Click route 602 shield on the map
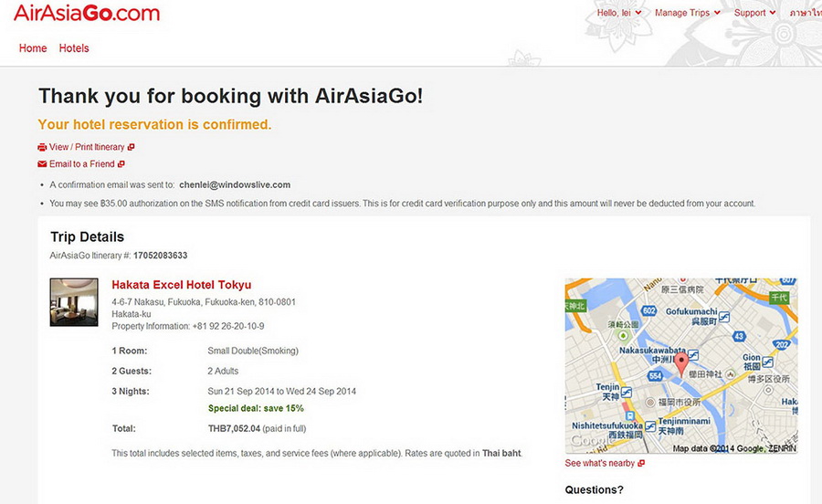 tap(649, 310)
